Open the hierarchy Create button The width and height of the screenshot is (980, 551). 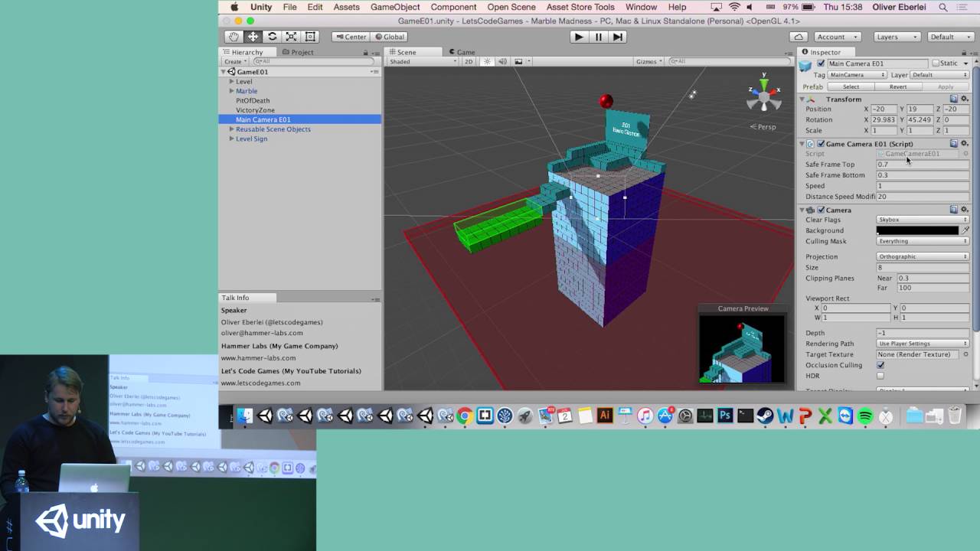pos(234,61)
